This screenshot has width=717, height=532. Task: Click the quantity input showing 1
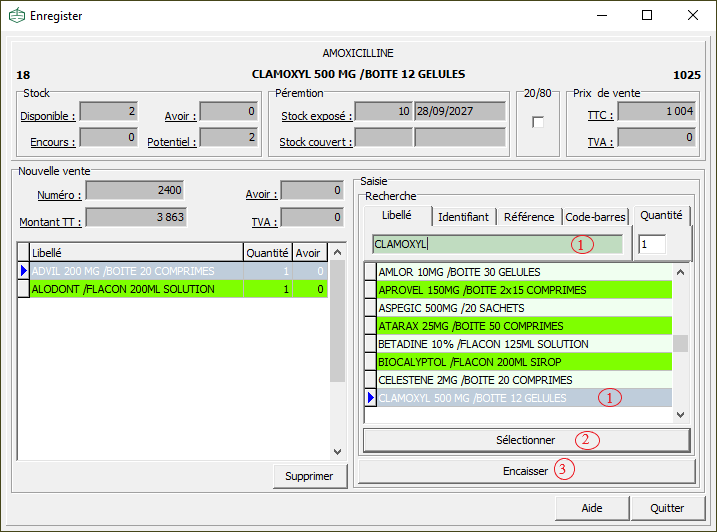(652, 244)
